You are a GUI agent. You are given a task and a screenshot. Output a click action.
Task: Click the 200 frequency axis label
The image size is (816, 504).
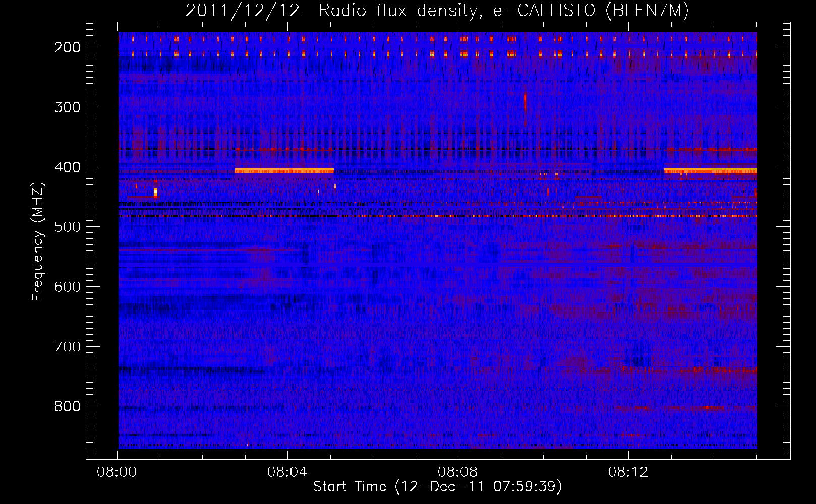pos(67,47)
